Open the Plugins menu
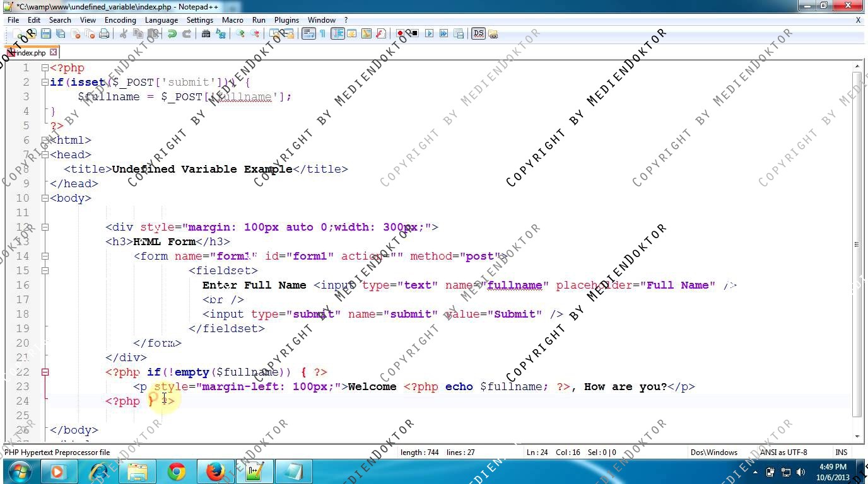Screen dimensions: 868x484 (x=286, y=20)
